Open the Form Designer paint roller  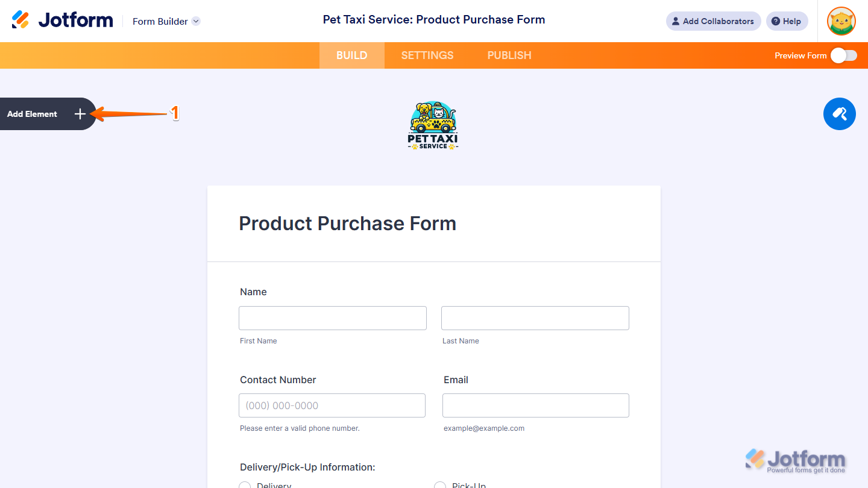pos(839,114)
